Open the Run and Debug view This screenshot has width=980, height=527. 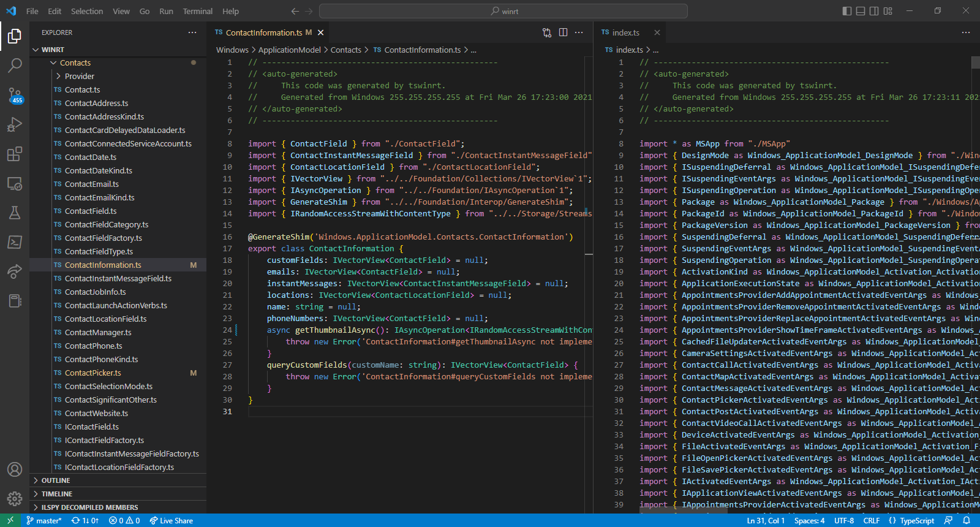coord(15,124)
